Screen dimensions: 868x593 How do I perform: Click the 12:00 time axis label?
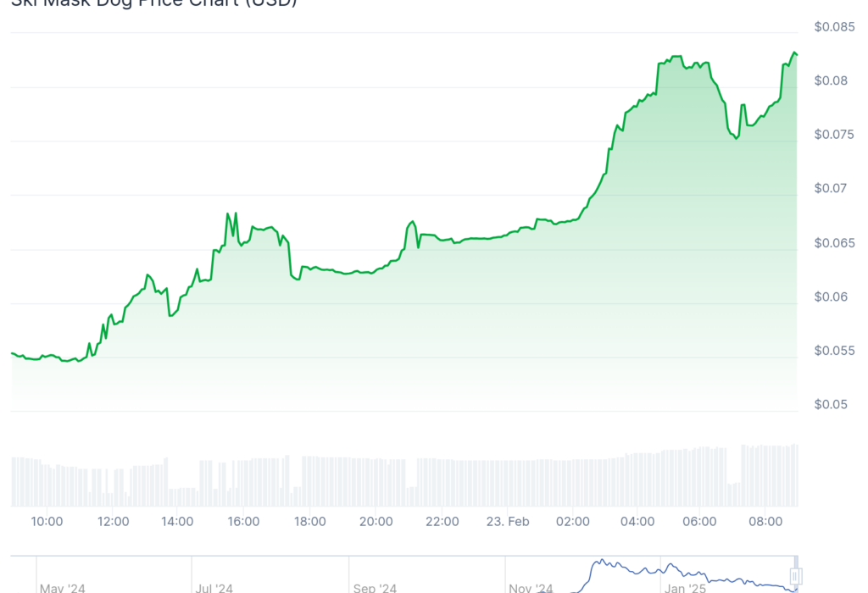[113, 522]
